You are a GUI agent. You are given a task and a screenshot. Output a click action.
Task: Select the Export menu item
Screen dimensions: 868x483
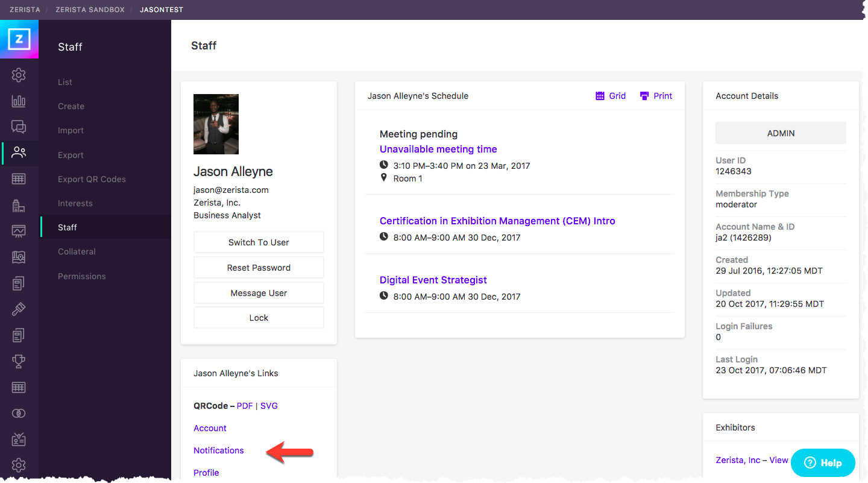[x=71, y=155]
